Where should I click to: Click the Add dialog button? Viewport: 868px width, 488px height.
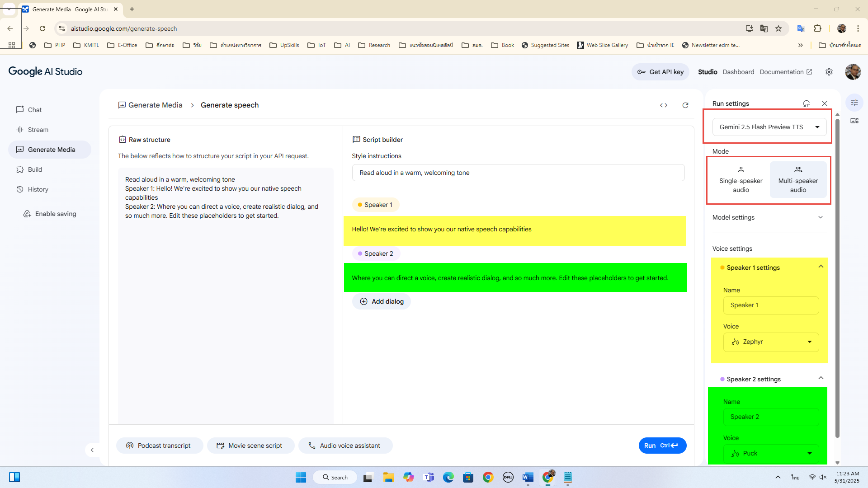tap(382, 301)
